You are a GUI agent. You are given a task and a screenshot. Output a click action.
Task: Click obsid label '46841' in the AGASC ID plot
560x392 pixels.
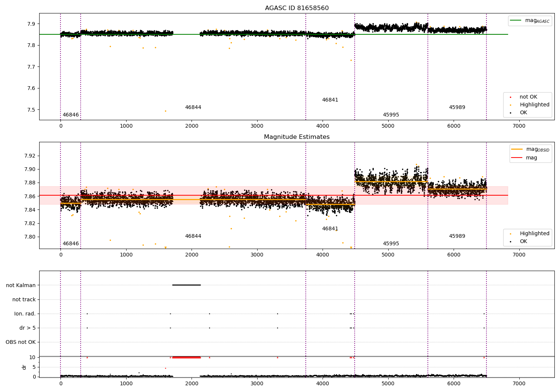(330, 100)
